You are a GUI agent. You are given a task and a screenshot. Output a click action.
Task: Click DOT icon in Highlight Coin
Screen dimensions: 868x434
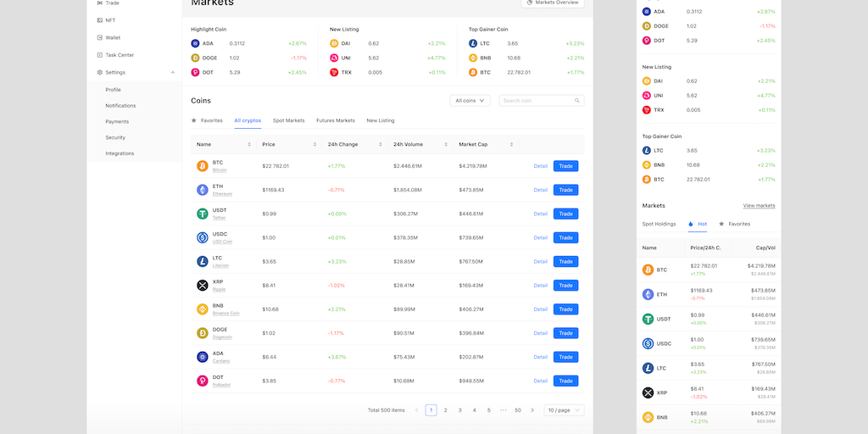(x=195, y=73)
